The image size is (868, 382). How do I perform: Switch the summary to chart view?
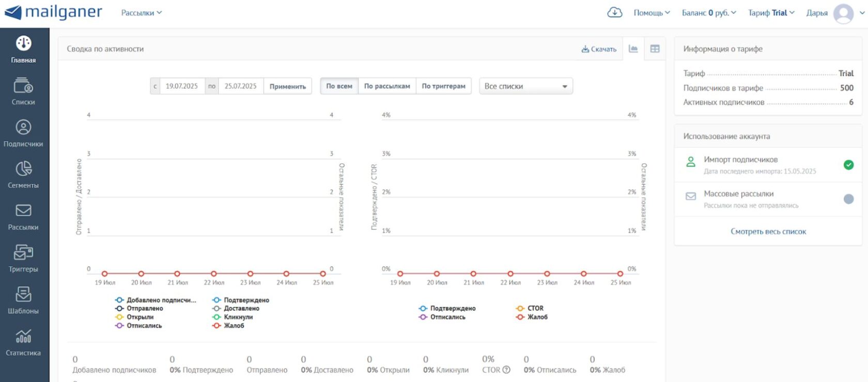633,49
